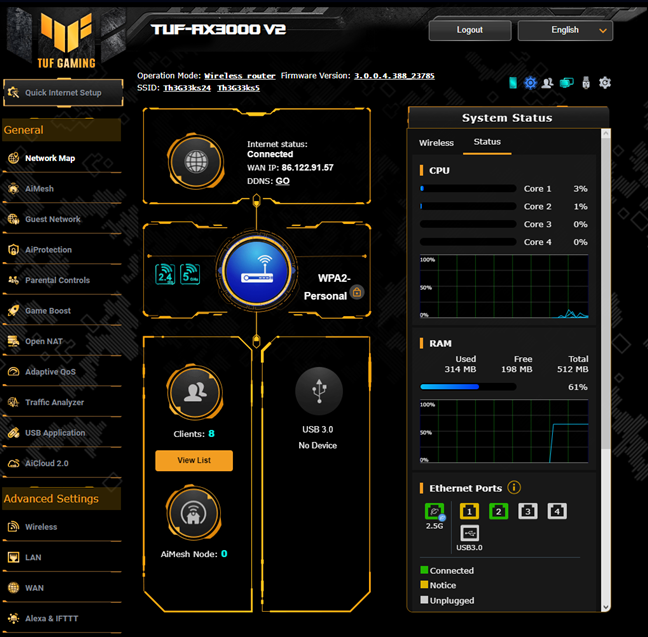Click the clients count number 8

coord(212,434)
